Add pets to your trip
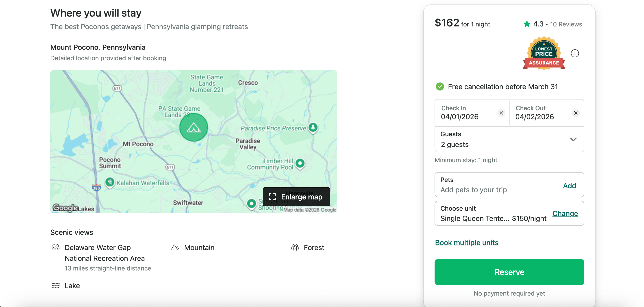644x307 pixels. tap(569, 186)
